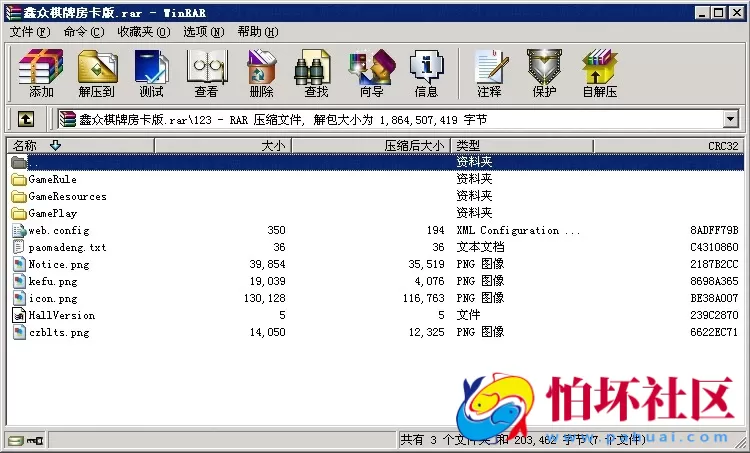Click the 测试 (Test) toolbar icon
This screenshot has height=453, width=750.
(151, 66)
